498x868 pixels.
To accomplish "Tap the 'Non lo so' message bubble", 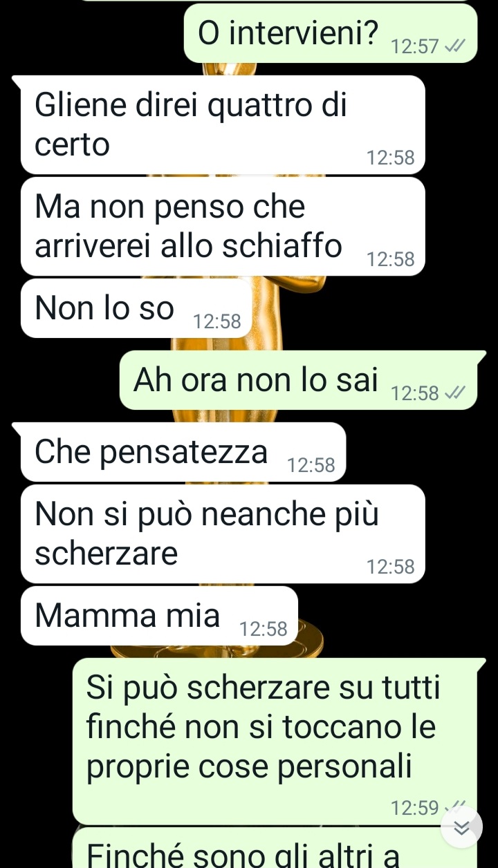I will [x=136, y=308].
